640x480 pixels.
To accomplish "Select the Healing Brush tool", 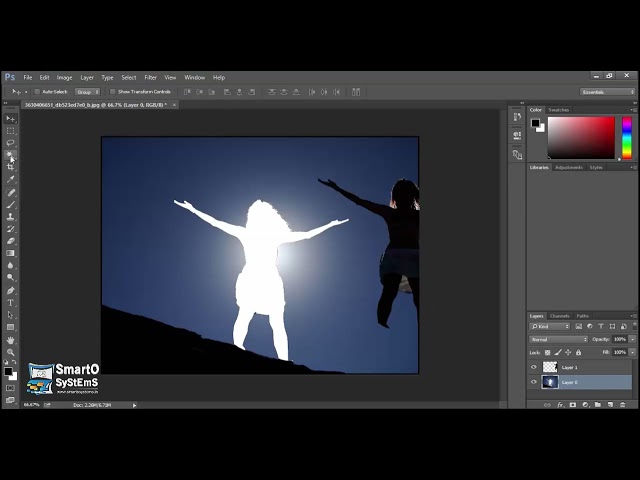I will [x=11, y=193].
